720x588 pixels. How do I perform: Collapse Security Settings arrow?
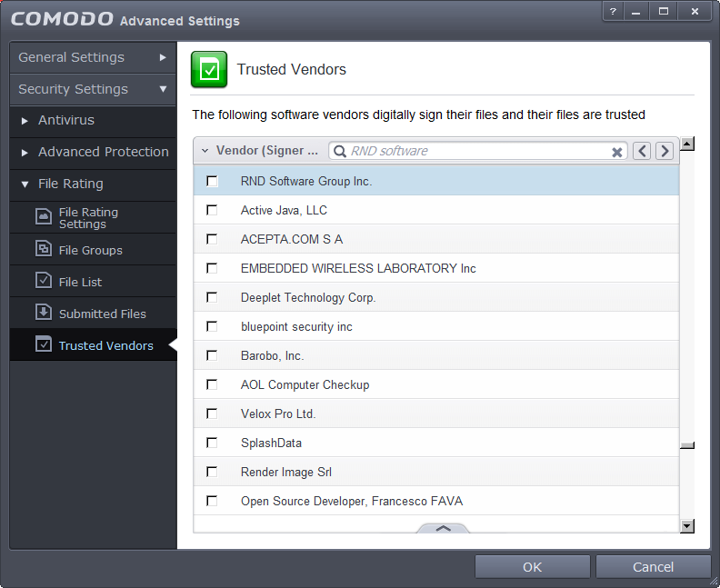click(x=163, y=89)
